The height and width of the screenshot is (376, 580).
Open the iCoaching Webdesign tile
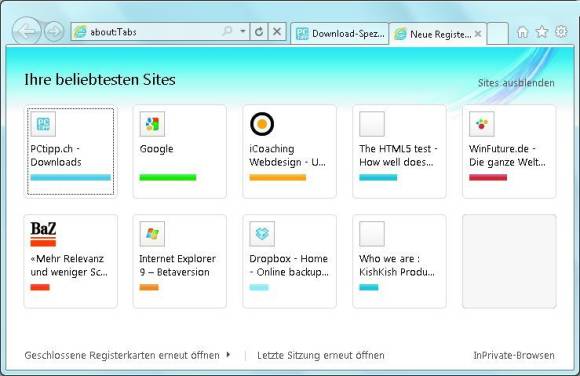tap(289, 151)
